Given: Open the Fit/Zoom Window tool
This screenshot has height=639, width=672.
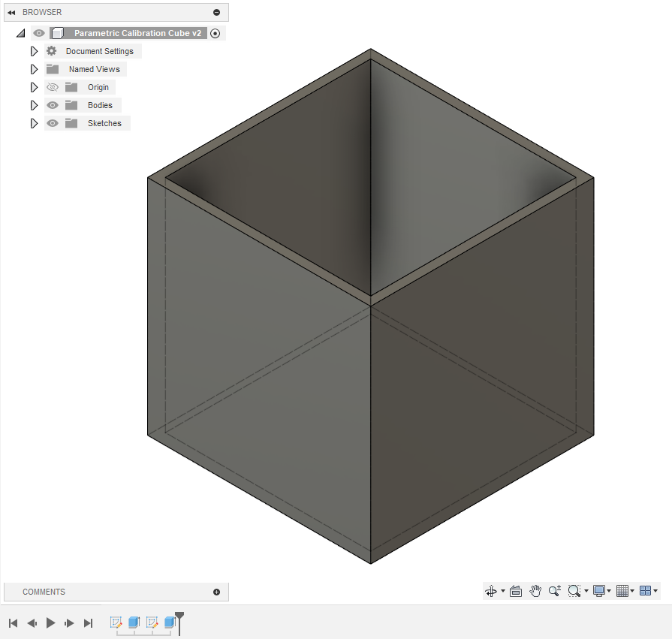Looking at the screenshot, I should point(574,591).
